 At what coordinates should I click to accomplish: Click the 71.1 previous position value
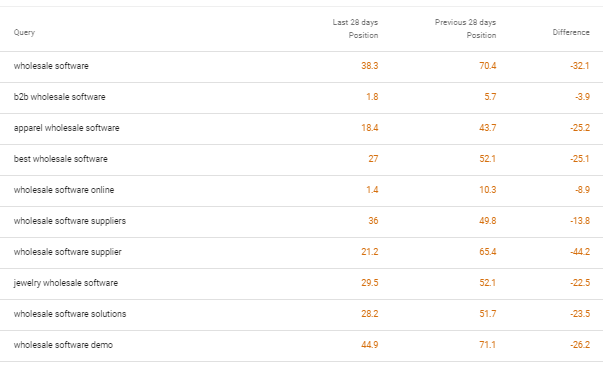tap(488, 345)
